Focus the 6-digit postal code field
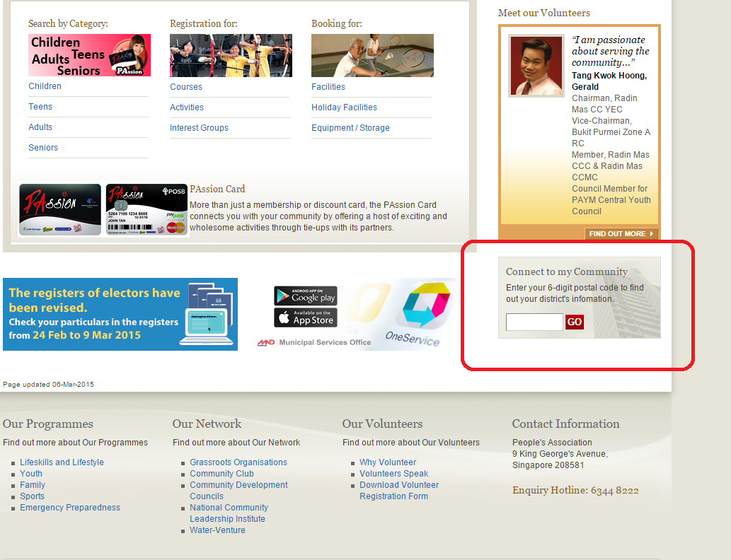The width and height of the screenshot is (731, 560). pos(534,322)
